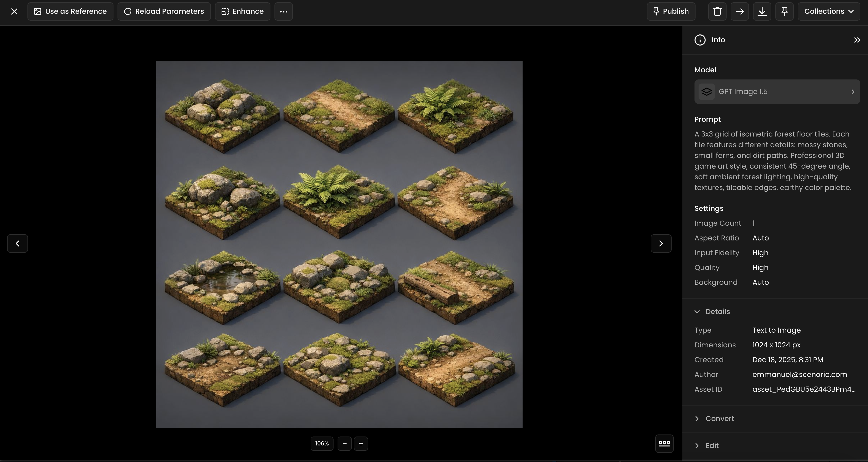The image size is (868, 462).
Task: Click the right-arrow move icon in toolbar
Action: 740,11
